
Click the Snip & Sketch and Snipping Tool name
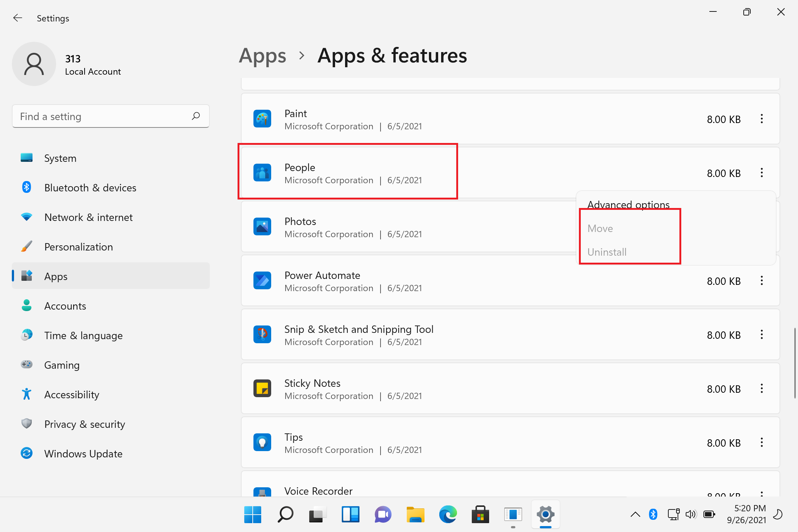point(359,330)
